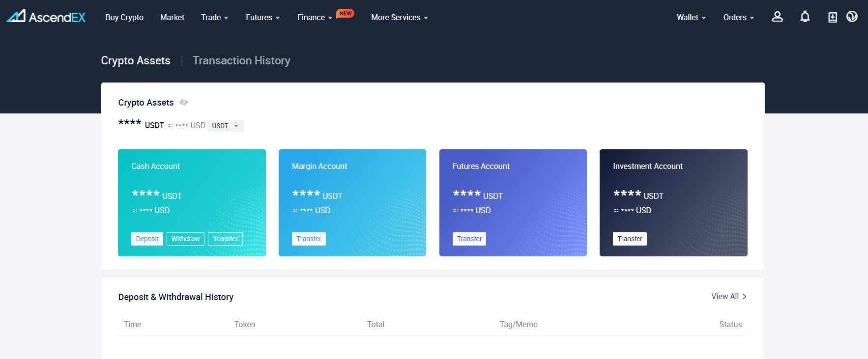Image resolution: width=868 pixels, height=359 pixels.
Task: Open View All deposit history
Action: pyautogui.click(x=729, y=296)
